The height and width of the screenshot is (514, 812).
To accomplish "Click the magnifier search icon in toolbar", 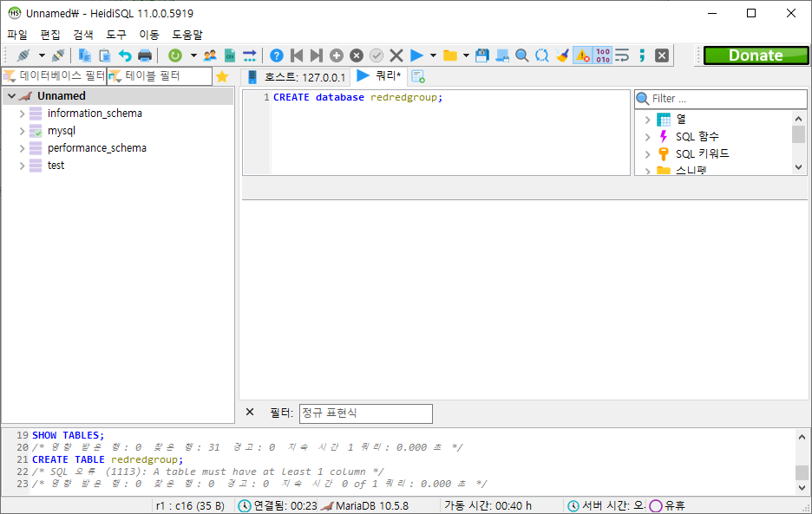I will click(x=522, y=55).
